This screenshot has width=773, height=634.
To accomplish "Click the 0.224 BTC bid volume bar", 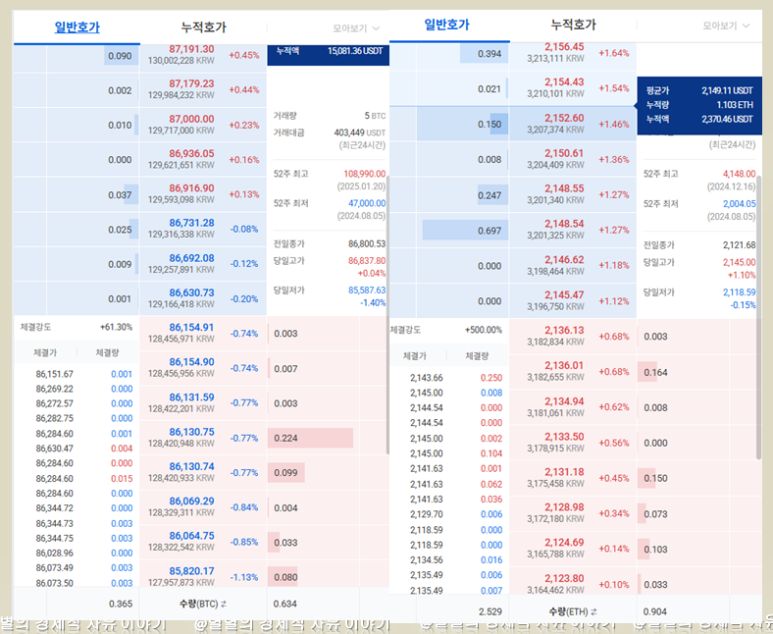I will pos(310,438).
